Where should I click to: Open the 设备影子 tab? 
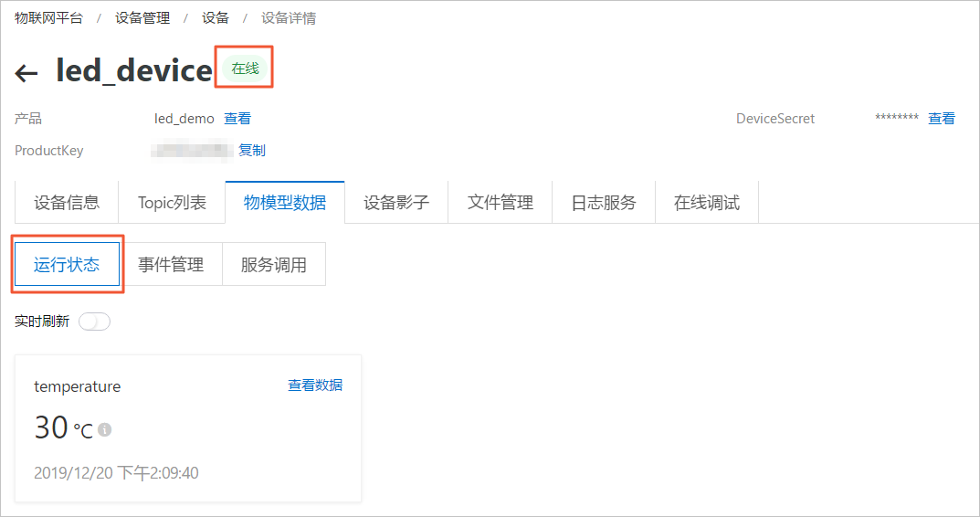[396, 203]
